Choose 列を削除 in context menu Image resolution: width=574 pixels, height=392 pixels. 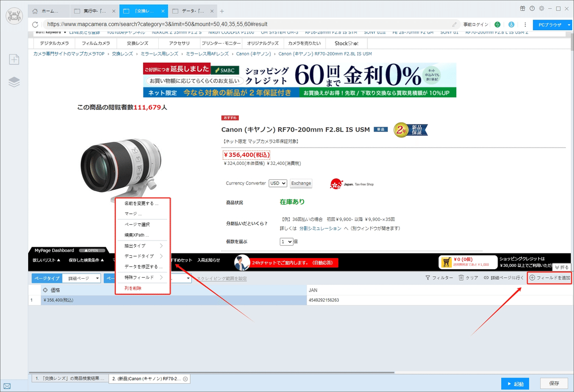[x=133, y=288]
